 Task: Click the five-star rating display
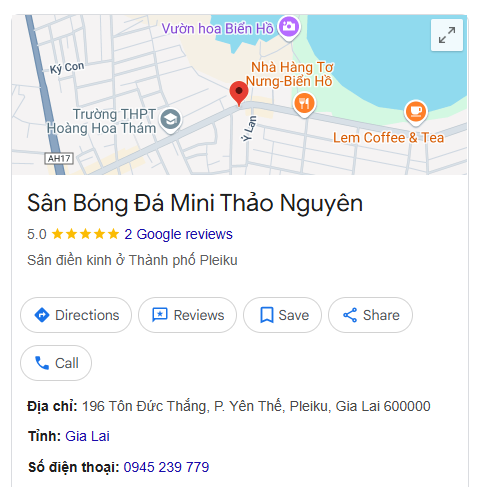pos(85,234)
